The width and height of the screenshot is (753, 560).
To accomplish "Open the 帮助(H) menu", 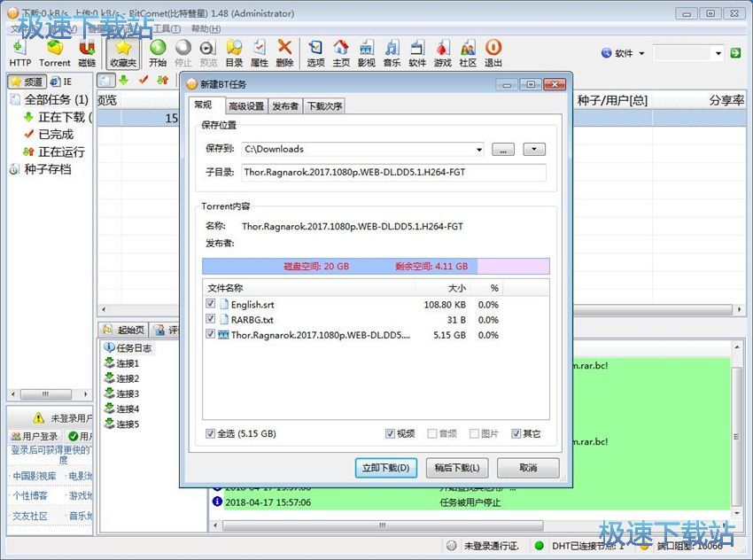I will [206, 29].
